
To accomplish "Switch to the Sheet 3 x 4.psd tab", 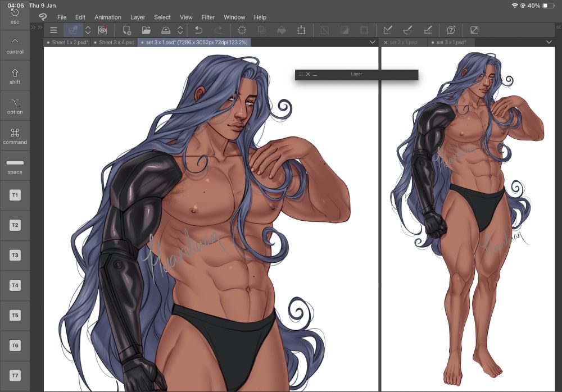I will 114,42.
